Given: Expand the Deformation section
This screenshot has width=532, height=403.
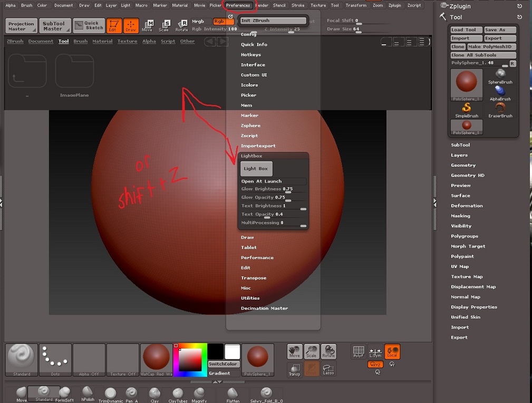Looking at the screenshot, I should coord(467,206).
